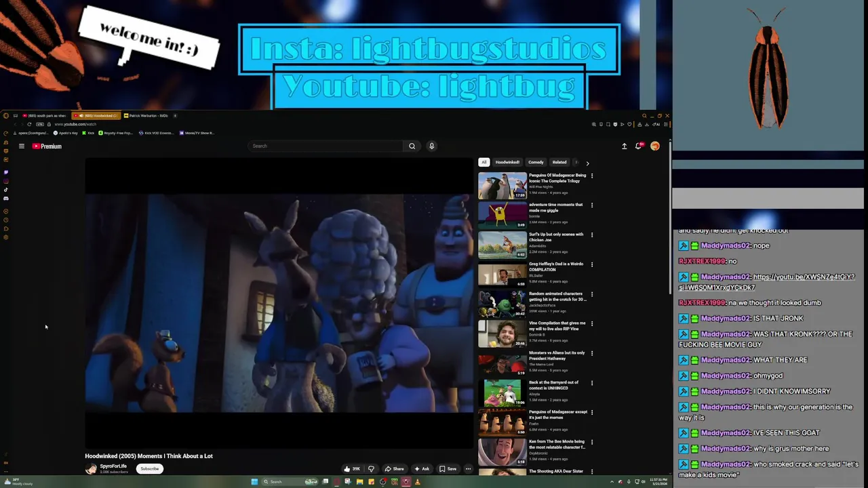Open the Opera easy setup sliders icon
Screen dimensions: 868x488
click(x=666, y=124)
